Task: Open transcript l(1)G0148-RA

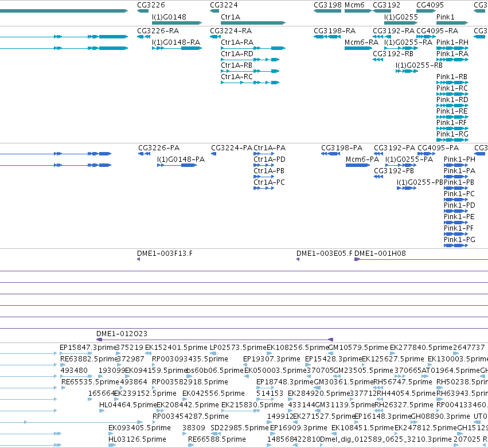Action: point(176,42)
